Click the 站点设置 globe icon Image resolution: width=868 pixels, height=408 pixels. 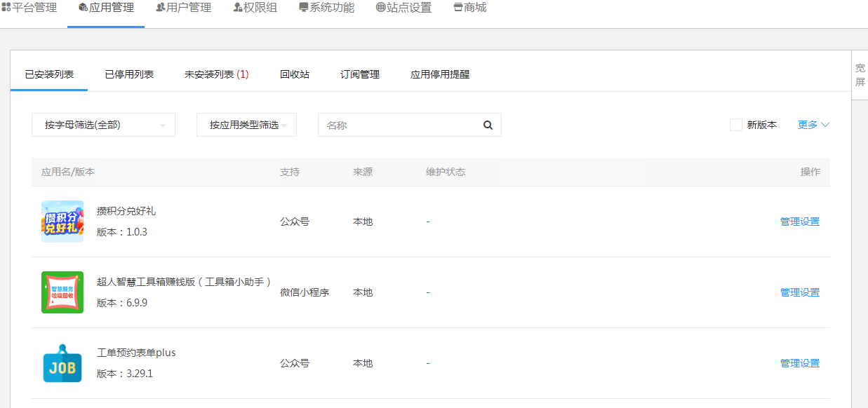coord(381,8)
